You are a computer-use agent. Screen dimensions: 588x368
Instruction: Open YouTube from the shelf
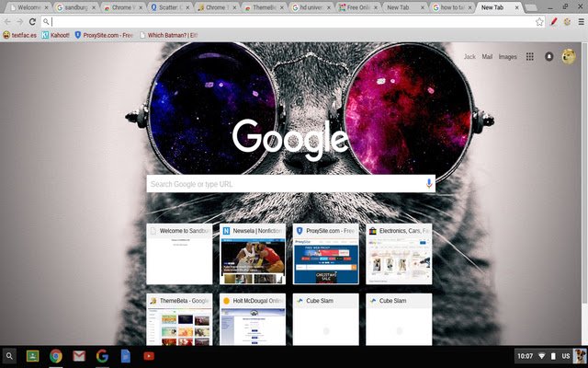click(x=149, y=356)
